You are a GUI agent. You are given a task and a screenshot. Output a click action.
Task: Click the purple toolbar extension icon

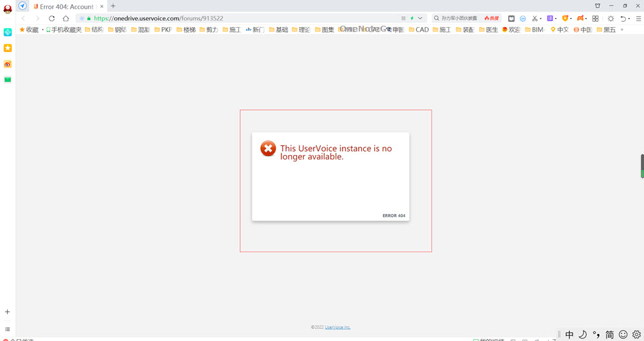click(x=550, y=19)
